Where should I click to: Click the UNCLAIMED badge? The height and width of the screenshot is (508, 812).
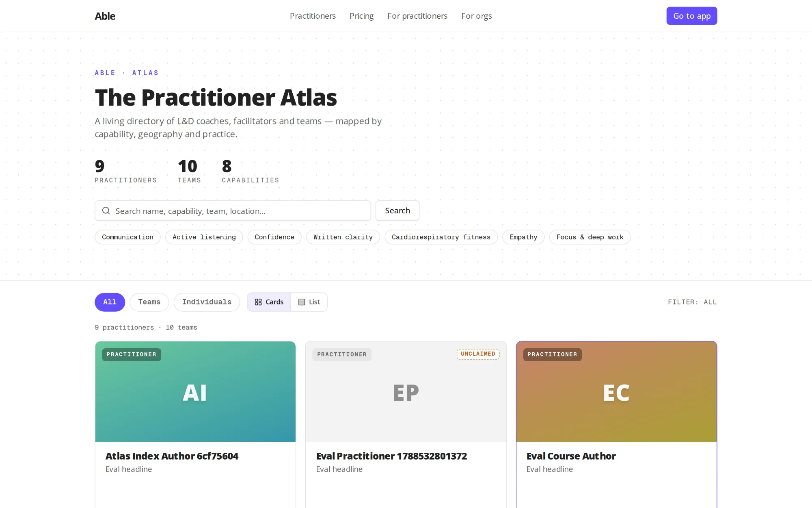(x=478, y=354)
